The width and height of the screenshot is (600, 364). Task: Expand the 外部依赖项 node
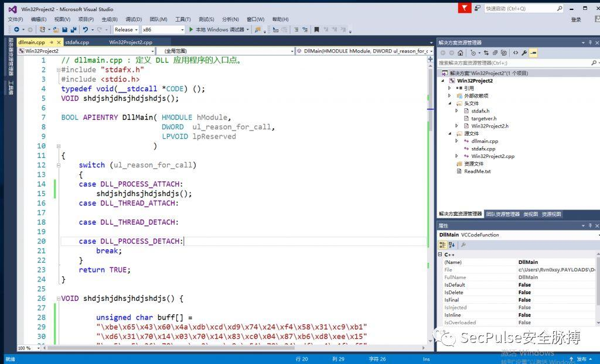pyautogui.click(x=449, y=95)
